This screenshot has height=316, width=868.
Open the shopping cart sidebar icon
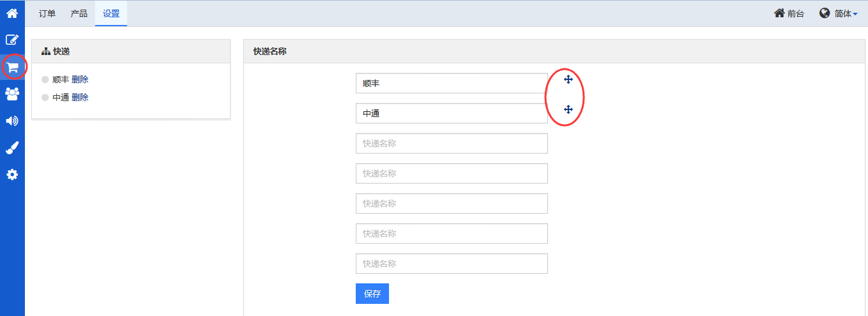pos(12,67)
